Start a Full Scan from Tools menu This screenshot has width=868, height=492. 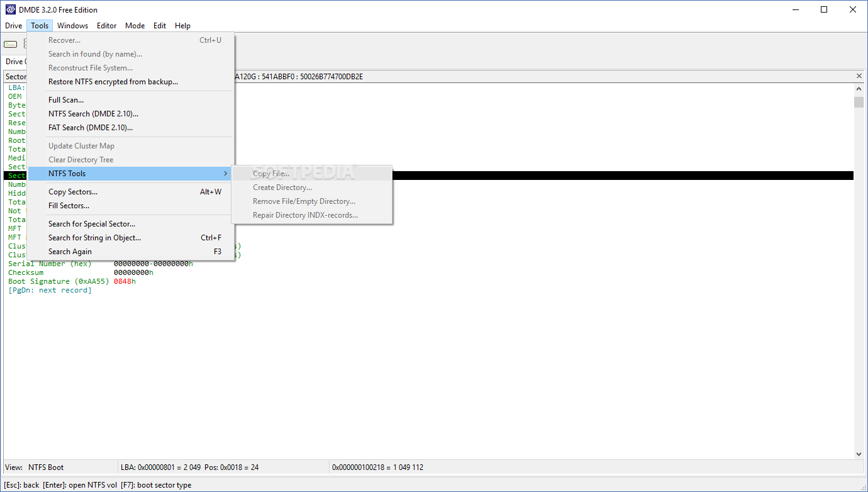(131, 100)
